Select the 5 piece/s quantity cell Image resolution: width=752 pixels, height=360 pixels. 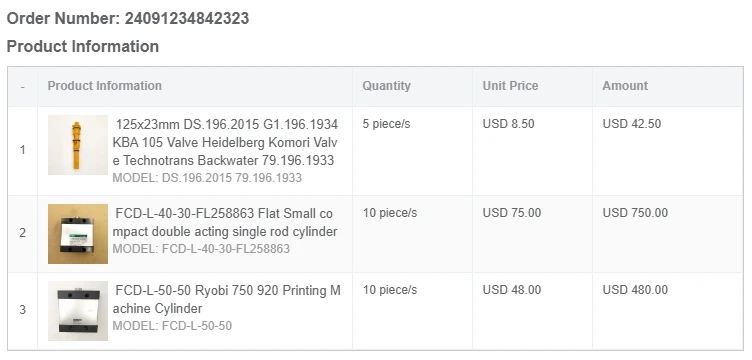click(387, 124)
